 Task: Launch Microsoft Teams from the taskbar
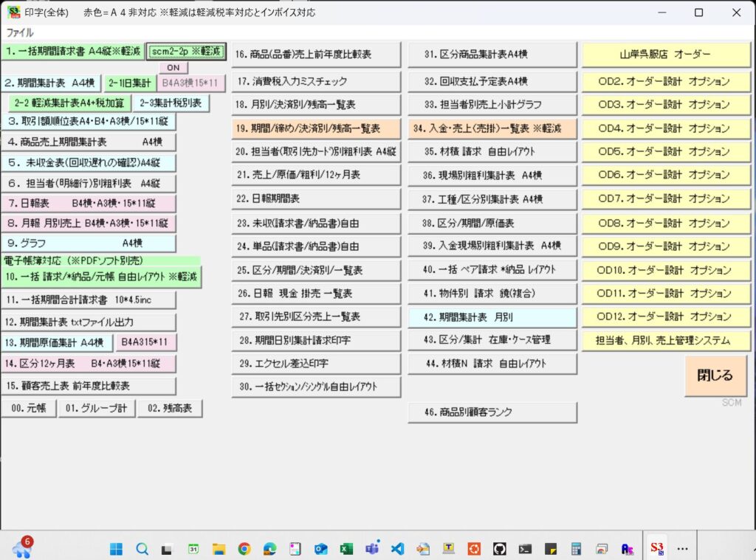click(x=372, y=548)
